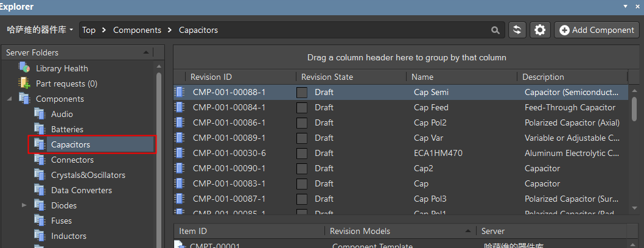This screenshot has width=644, height=248.
Task: Click the Connectors folder icon
Action: tap(40, 160)
